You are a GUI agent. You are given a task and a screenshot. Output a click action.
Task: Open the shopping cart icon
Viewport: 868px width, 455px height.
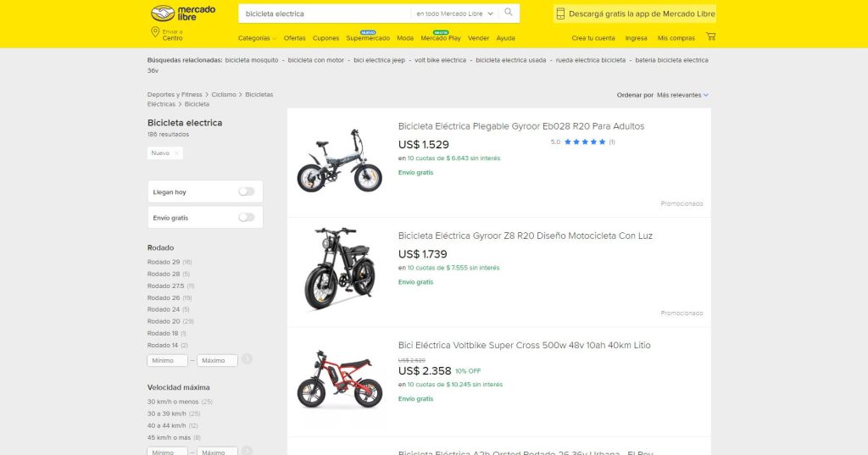710,37
